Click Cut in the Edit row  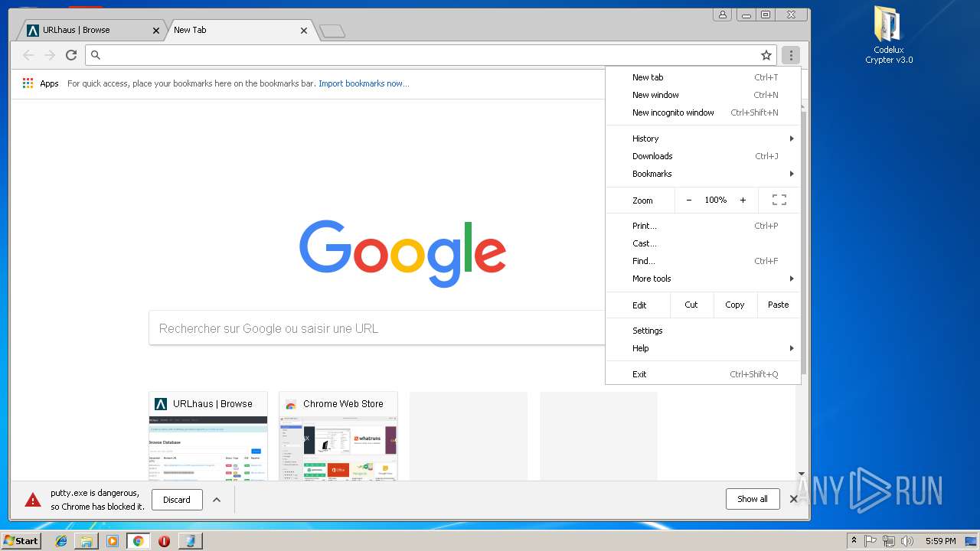coord(691,305)
